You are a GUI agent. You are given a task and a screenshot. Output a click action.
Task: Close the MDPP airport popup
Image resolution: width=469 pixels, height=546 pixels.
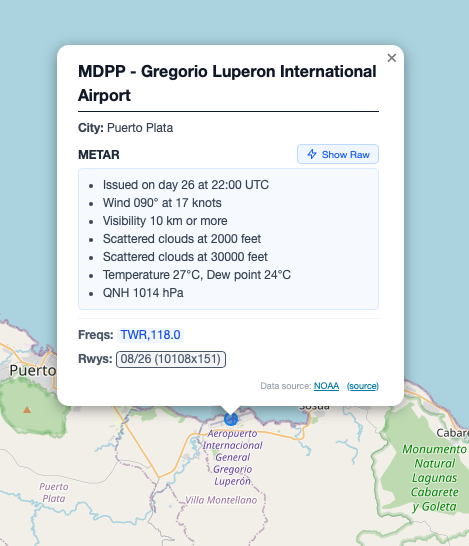click(x=392, y=58)
